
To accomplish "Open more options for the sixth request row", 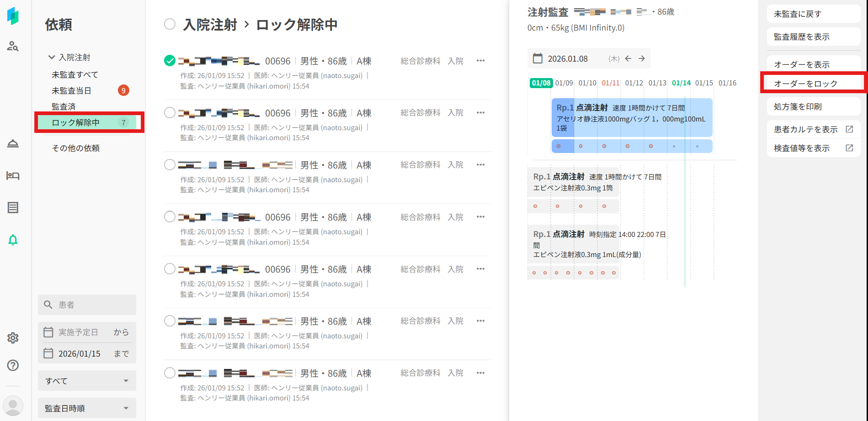I will click(x=480, y=321).
